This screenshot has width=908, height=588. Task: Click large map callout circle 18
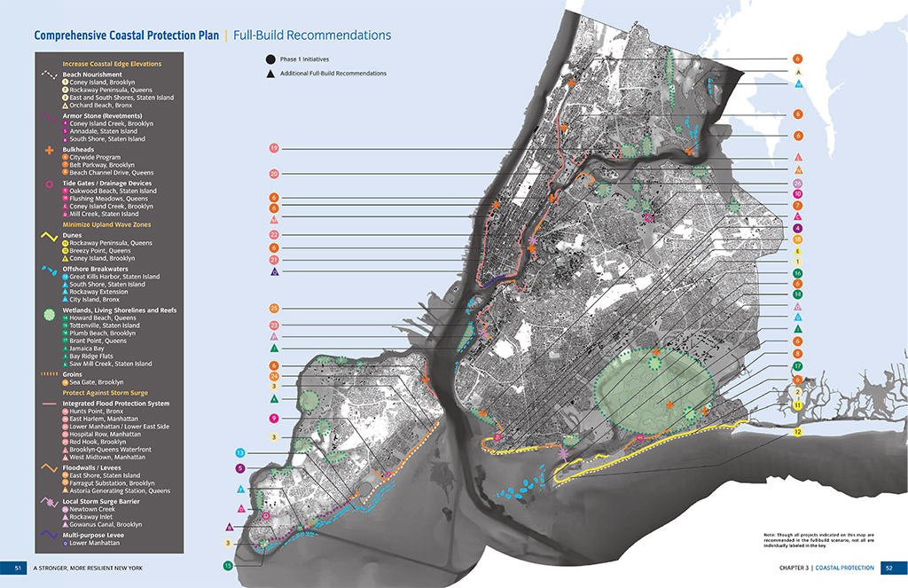(x=797, y=239)
